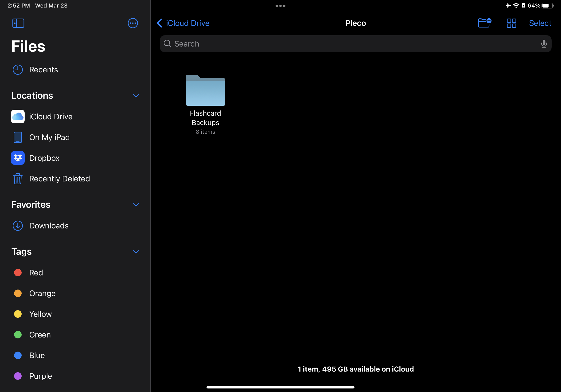Tap the Select button
Screen dimensions: 561x392
pyautogui.click(x=540, y=23)
